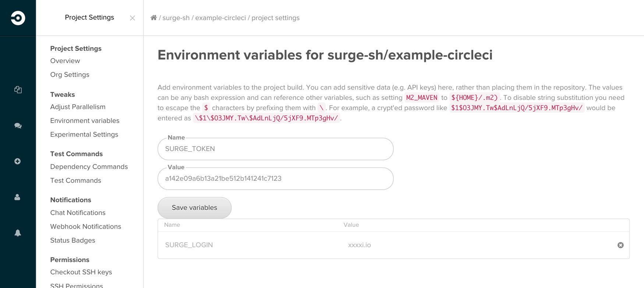
Task: Open the builds icon in the sidebar
Action: point(18,89)
